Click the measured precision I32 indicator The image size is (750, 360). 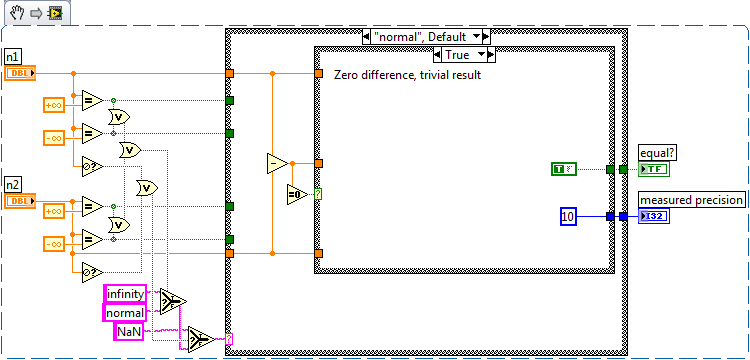point(654,216)
